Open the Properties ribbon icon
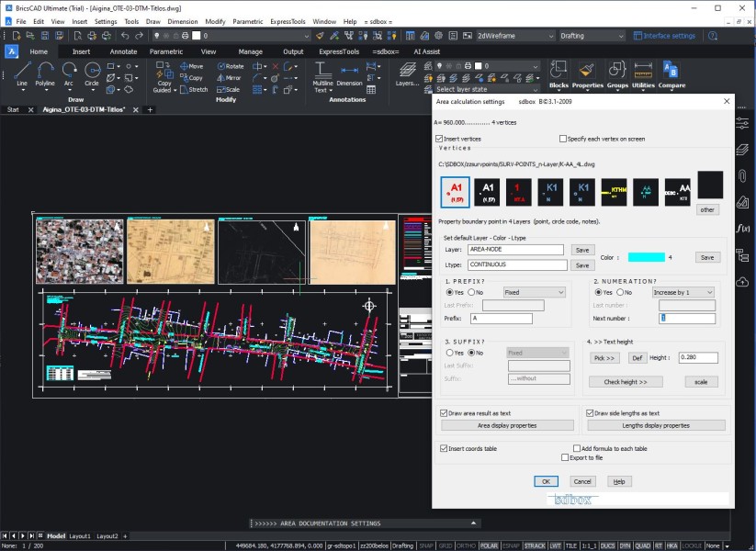The height and width of the screenshot is (551, 756). click(587, 74)
